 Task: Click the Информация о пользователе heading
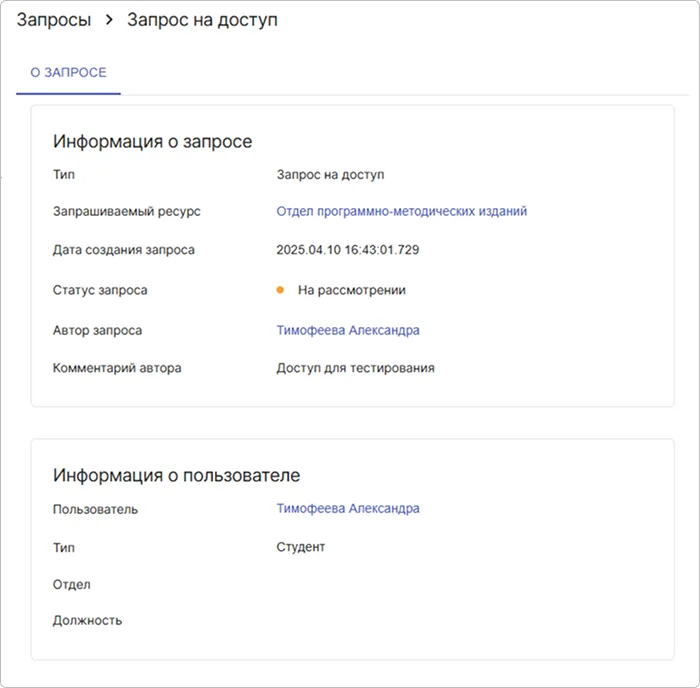[176, 475]
